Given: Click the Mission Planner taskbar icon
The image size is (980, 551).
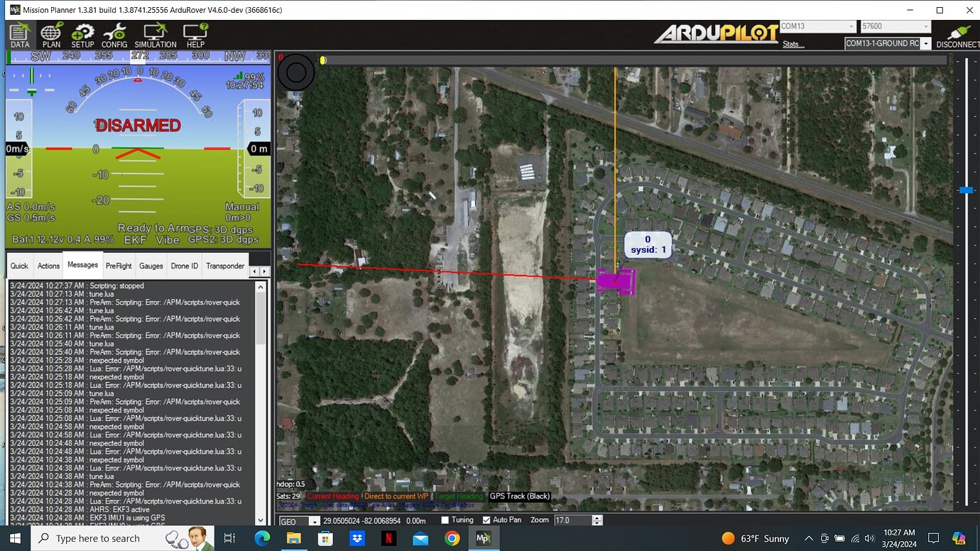Looking at the screenshot, I should [484, 538].
